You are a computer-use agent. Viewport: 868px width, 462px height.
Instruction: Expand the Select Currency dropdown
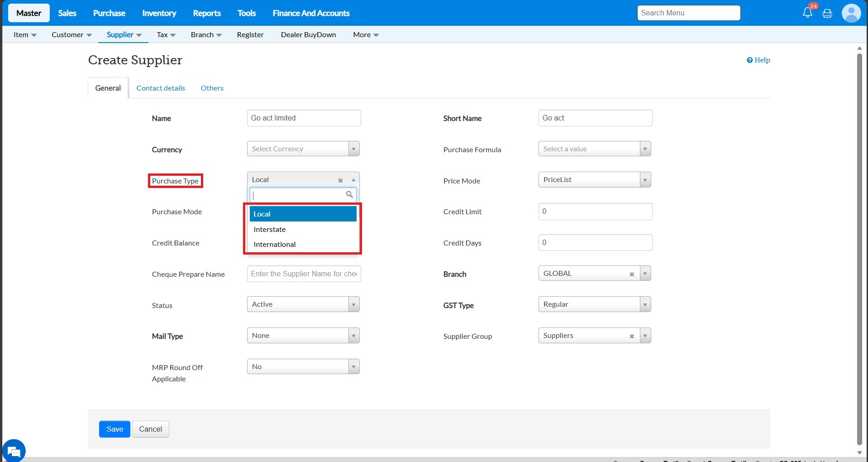point(353,149)
